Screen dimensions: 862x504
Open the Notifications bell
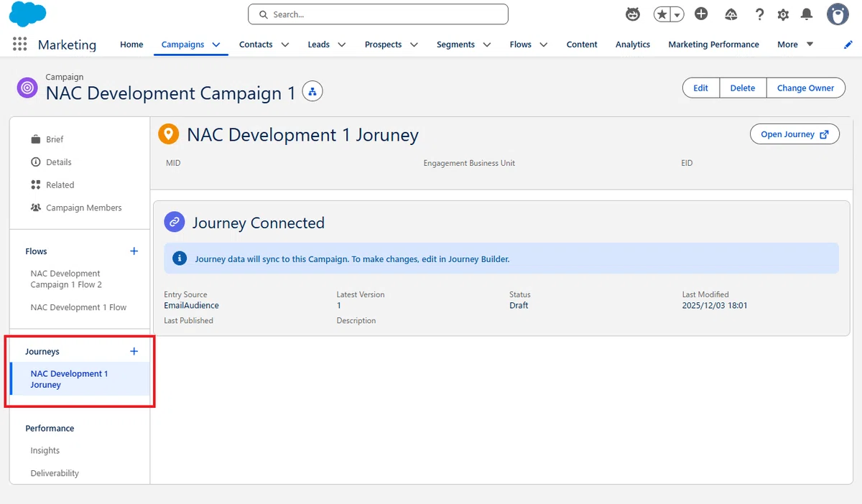tap(807, 14)
